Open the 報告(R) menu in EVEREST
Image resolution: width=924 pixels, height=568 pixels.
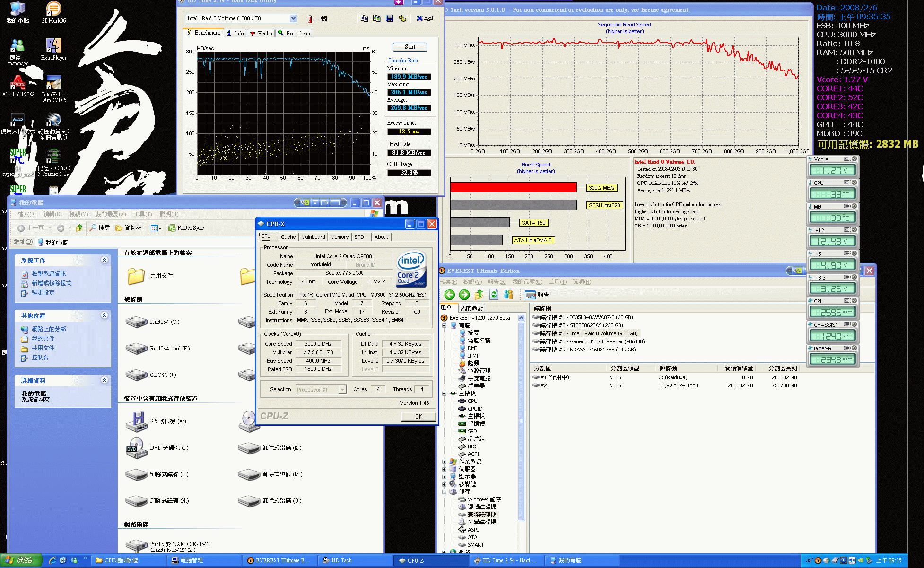point(497,282)
